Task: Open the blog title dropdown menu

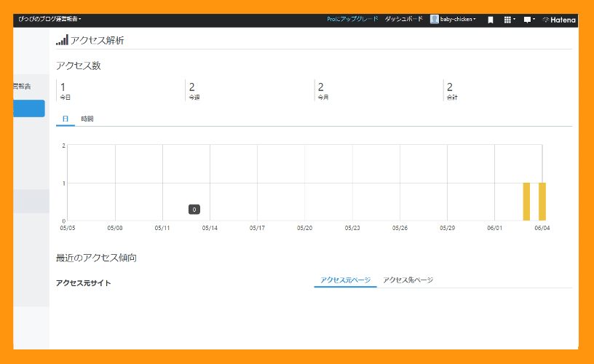Action: [x=49, y=19]
